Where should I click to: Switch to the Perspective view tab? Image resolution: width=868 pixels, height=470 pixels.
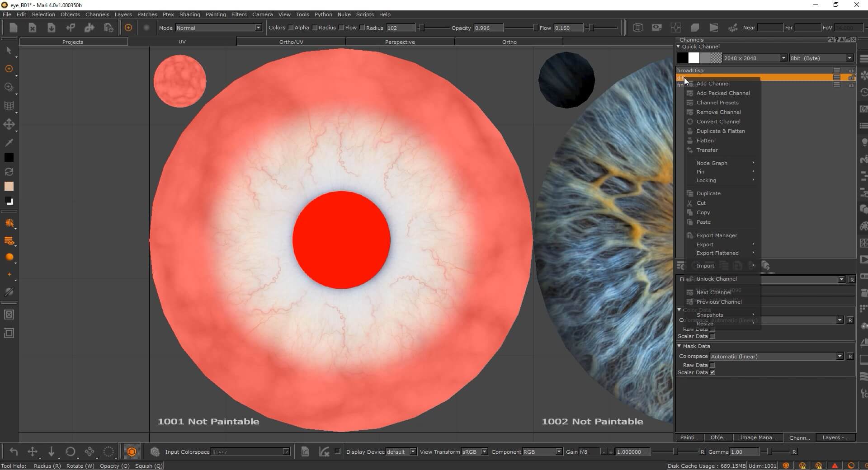point(400,42)
